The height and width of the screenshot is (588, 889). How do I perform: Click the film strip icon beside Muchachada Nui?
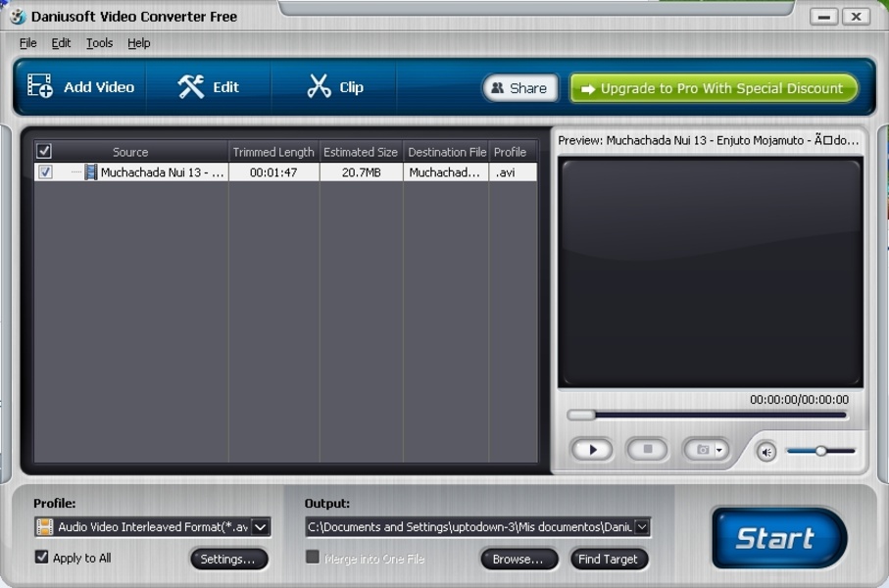coord(91,171)
